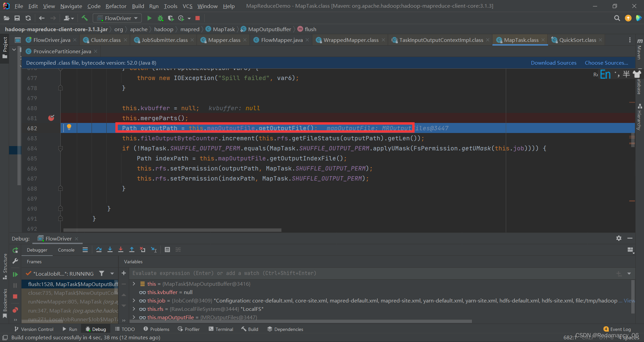This screenshot has width=644, height=342.
Task: Expand the this.rfs variable node
Action: click(x=134, y=309)
